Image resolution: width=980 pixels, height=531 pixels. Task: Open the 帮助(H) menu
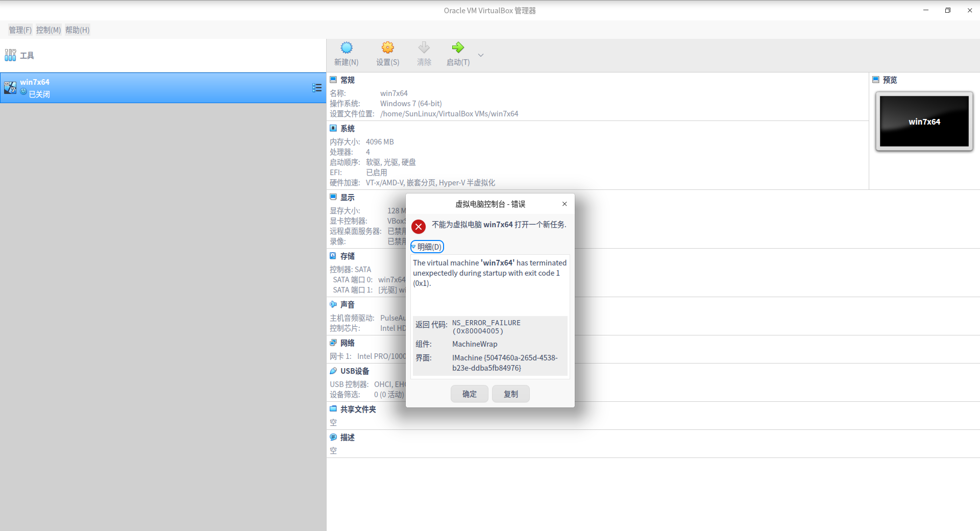point(78,30)
